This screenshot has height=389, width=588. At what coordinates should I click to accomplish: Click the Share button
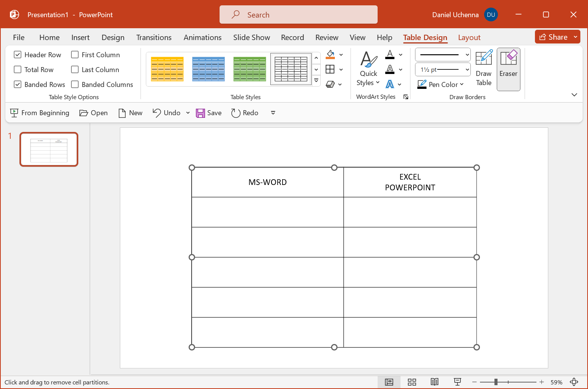tap(553, 37)
